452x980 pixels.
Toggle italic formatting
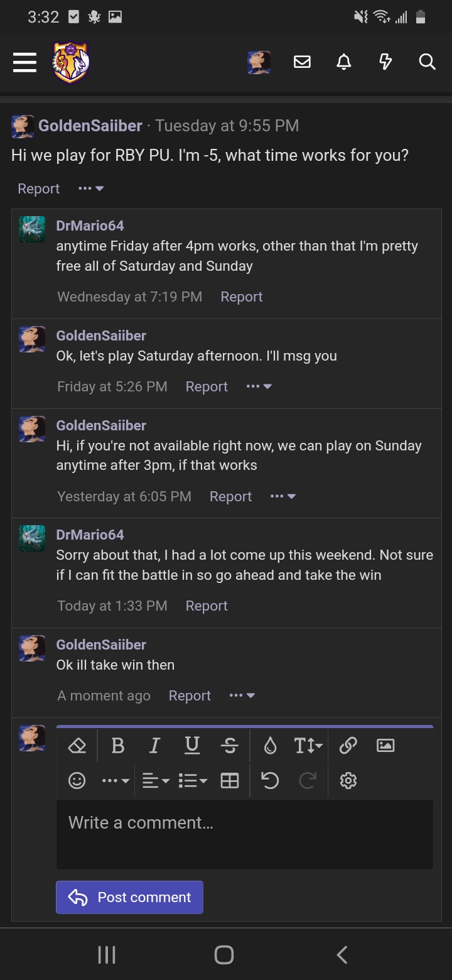pos(154,746)
